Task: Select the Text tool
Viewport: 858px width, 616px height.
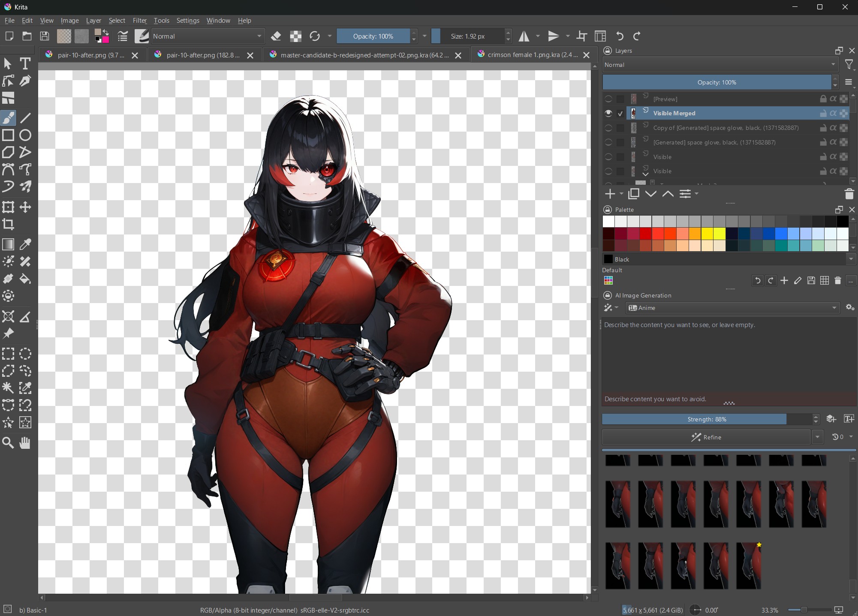Action: tap(25, 63)
